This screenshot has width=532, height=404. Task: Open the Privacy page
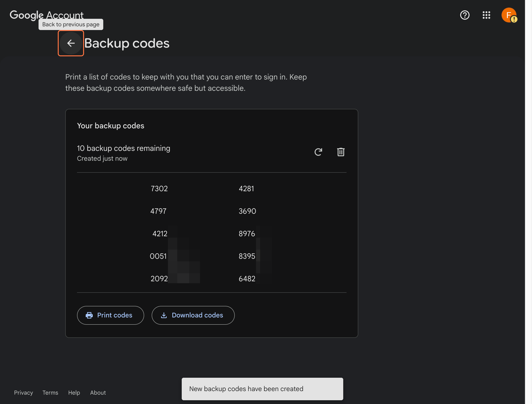point(23,393)
